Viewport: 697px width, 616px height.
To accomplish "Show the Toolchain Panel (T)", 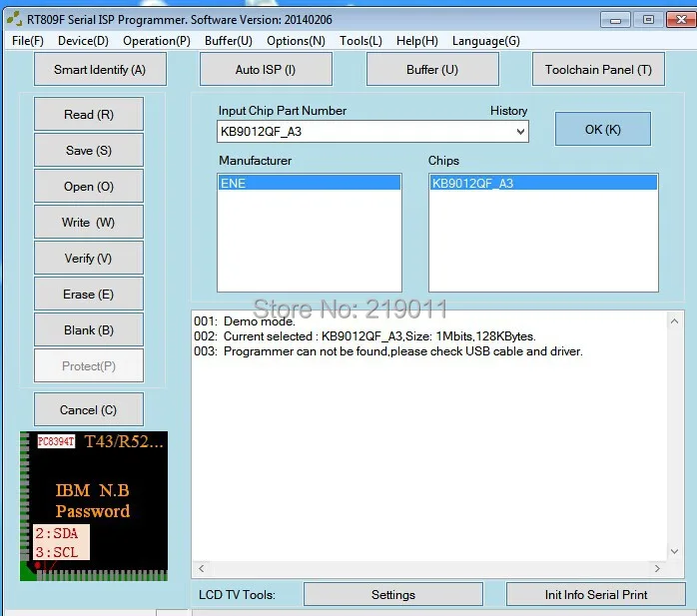I will pos(598,69).
